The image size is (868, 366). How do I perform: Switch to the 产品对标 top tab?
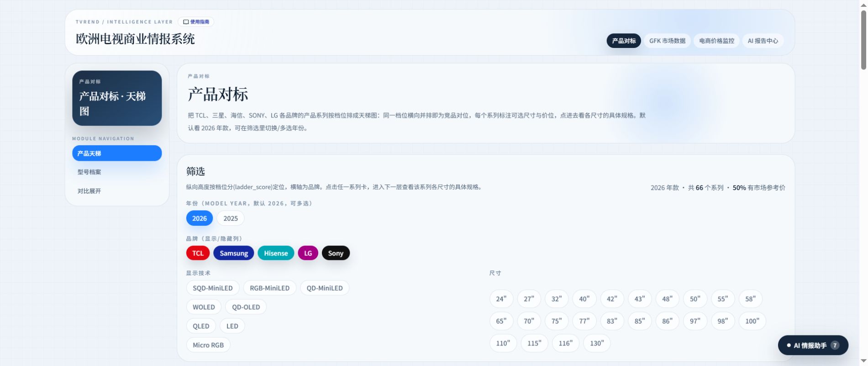[x=624, y=41]
